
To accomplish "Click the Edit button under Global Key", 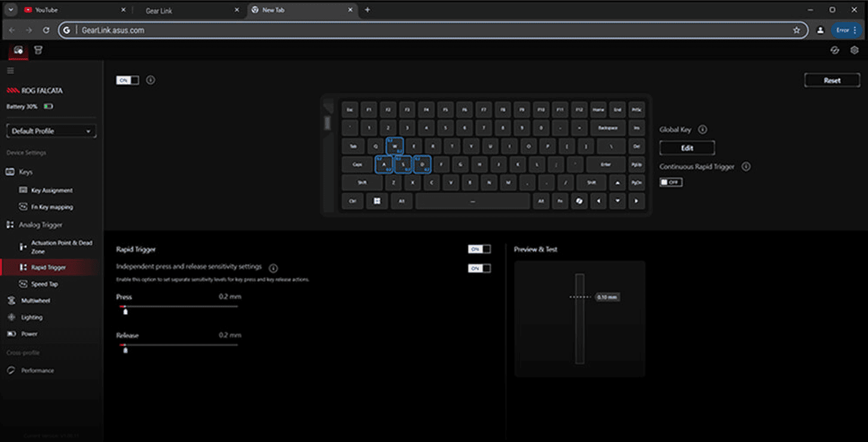I will click(687, 148).
